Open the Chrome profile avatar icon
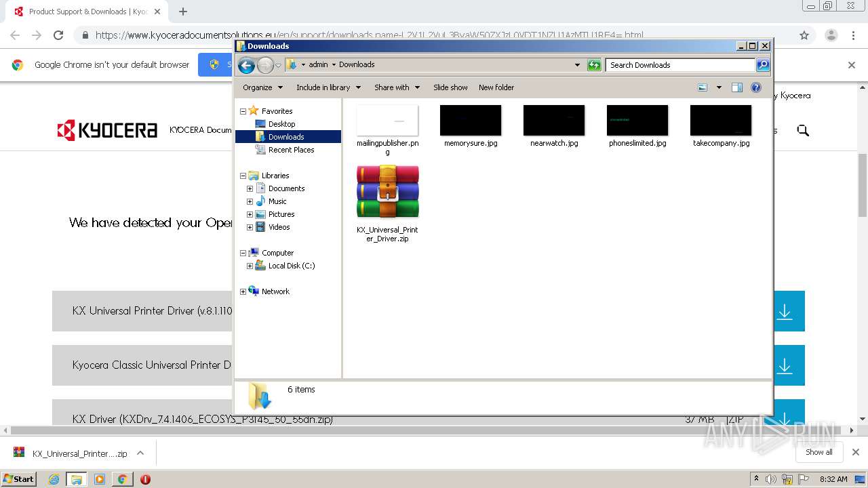Screen dimensions: 868x488 tap(831, 35)
